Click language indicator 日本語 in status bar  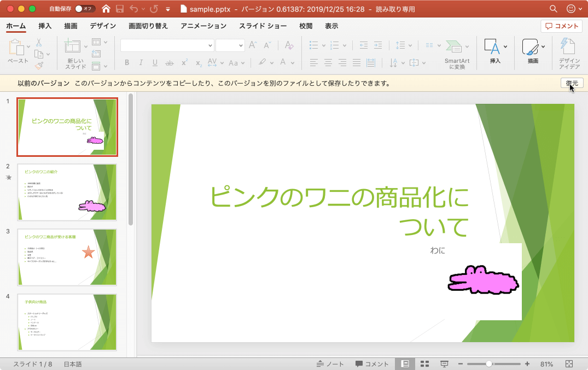pyautogui.click(x=73, y=364)
